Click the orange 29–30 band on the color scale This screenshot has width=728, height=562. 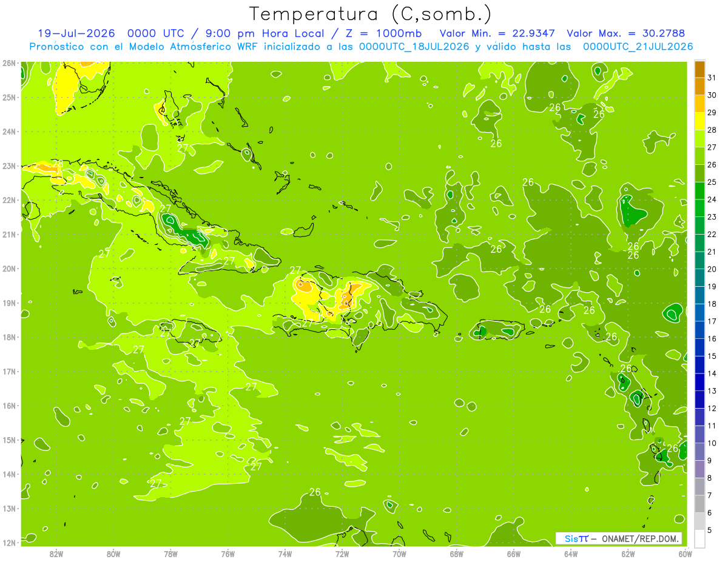[699, 104]
